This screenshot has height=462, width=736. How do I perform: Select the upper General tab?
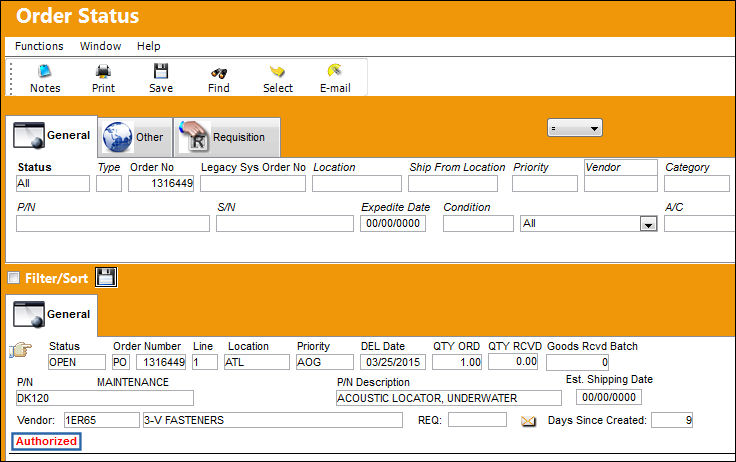coord(52,136)
